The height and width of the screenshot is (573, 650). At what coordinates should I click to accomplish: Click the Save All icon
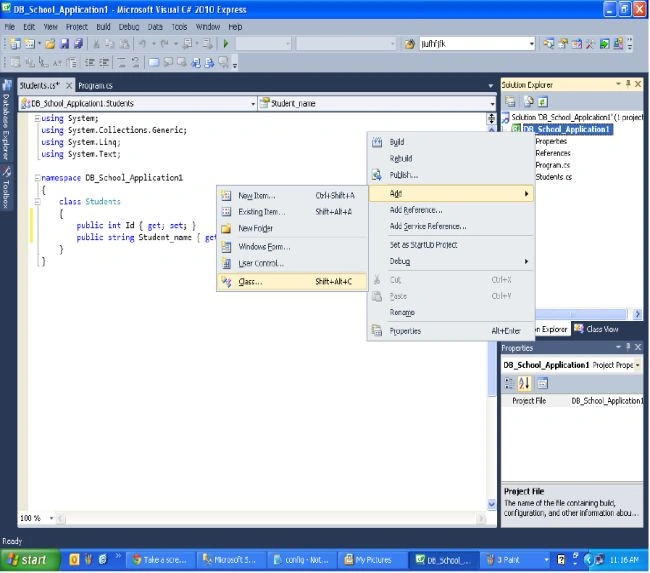coord(78,44)
